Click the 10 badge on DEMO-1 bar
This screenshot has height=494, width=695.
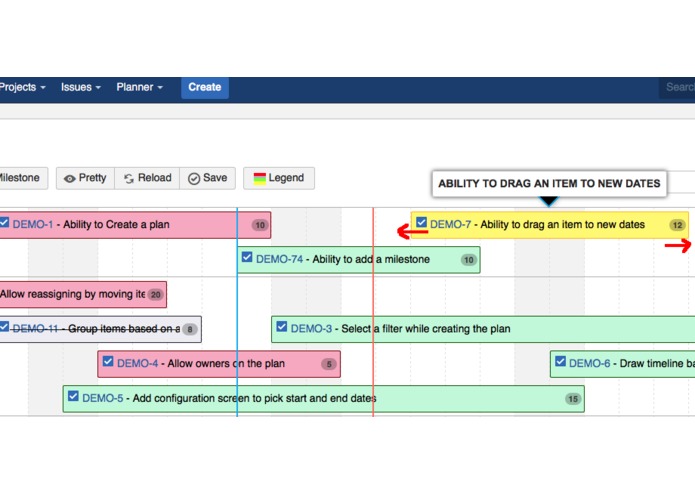260,225
